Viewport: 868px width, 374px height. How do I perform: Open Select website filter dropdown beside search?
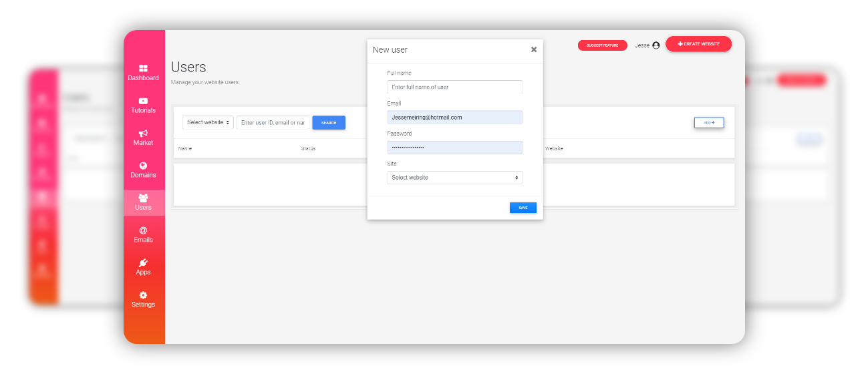point(208,123)
